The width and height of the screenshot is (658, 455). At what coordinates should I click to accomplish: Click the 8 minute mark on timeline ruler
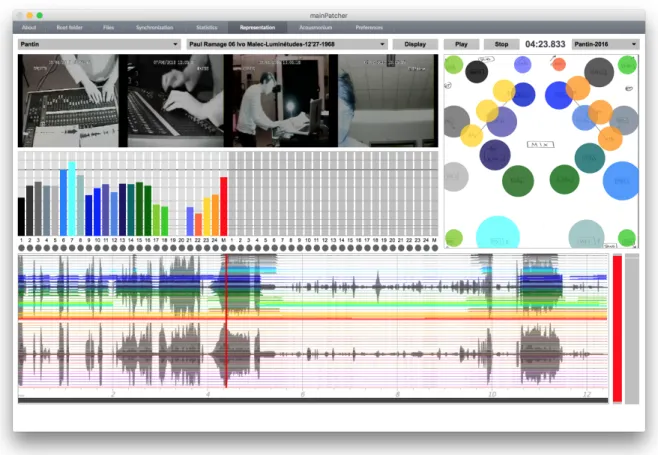397,394
